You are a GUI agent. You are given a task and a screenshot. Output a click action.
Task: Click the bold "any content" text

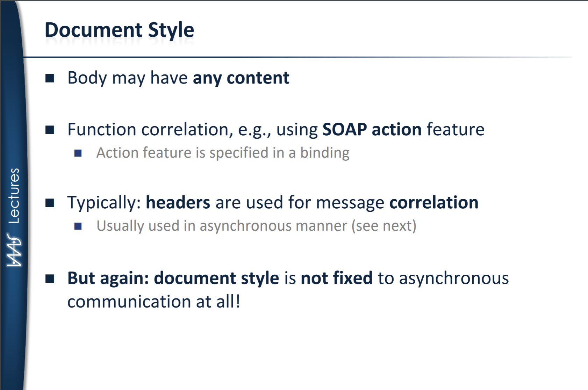[241, 78]
